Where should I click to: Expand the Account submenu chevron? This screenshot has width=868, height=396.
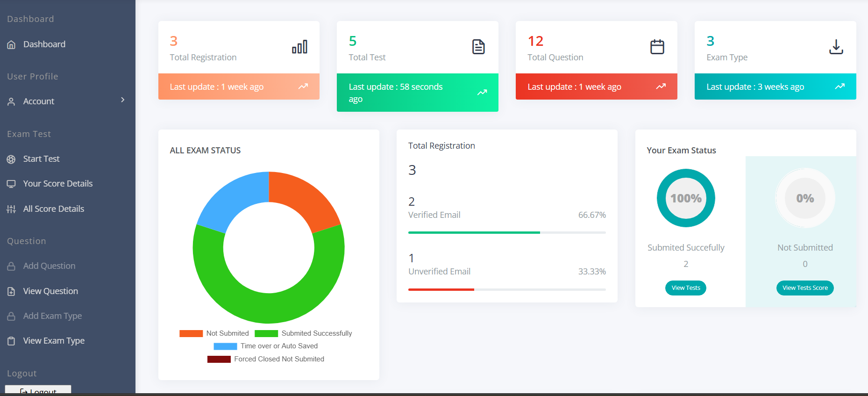[x=123, y=100]
